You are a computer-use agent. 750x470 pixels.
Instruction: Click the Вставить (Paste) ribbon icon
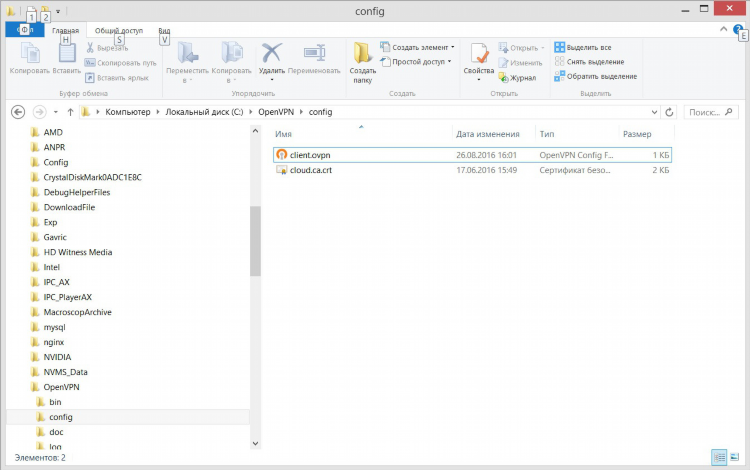66,53
